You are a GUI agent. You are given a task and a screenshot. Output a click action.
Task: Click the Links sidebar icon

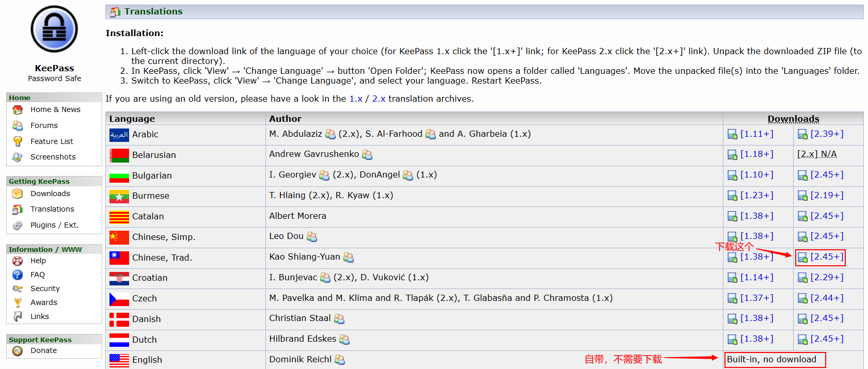click(18, 316)
